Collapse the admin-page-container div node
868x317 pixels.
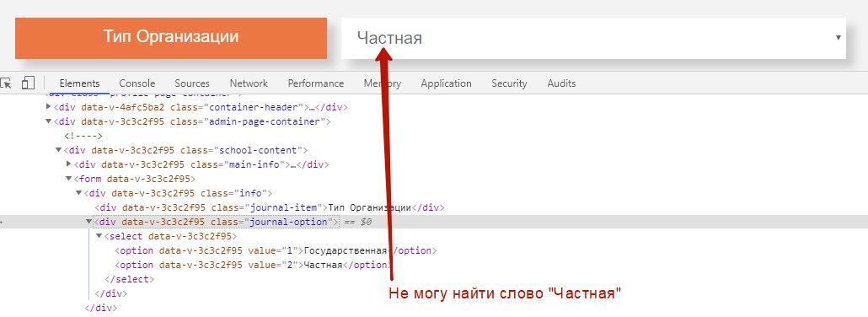coord(49,121)
